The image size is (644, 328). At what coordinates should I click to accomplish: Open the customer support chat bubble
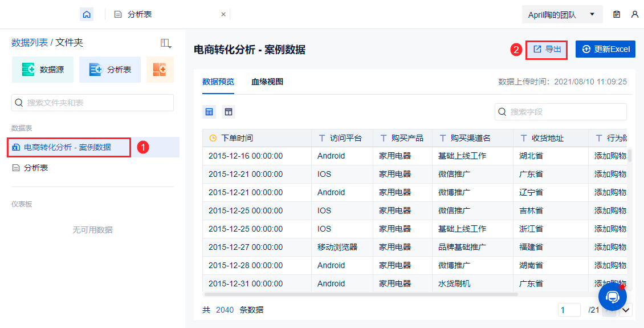[613, 297]
